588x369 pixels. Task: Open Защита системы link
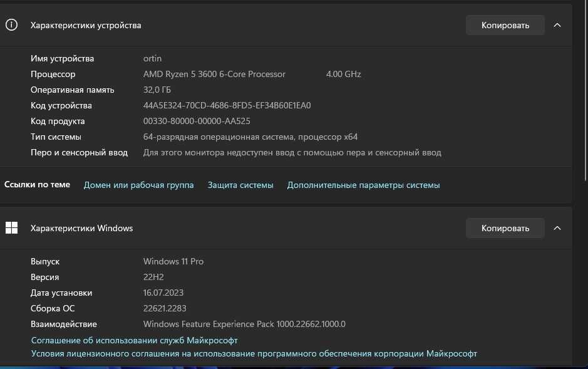(240, 185)
